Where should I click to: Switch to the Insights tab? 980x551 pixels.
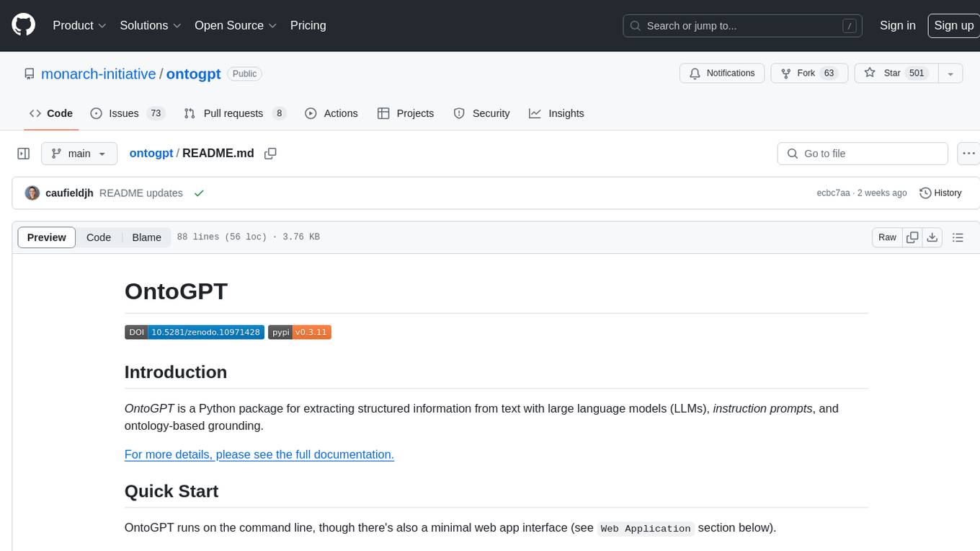556,113
